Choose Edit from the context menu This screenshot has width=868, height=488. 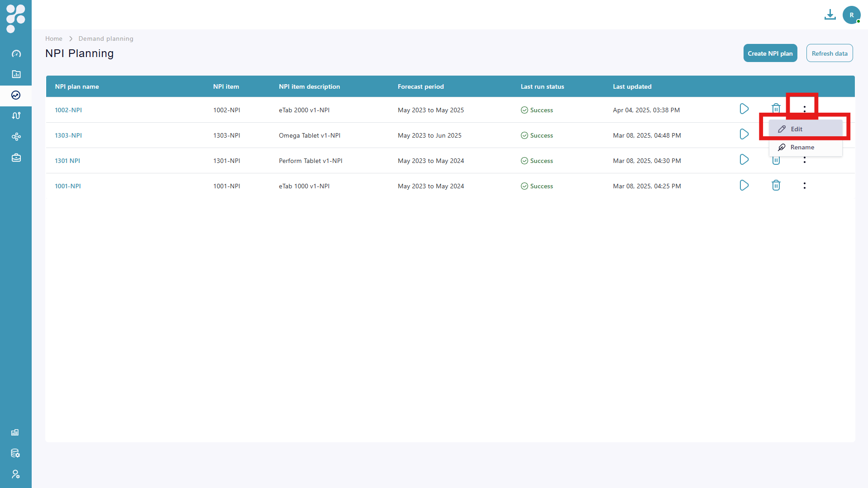tap(806, 129)
